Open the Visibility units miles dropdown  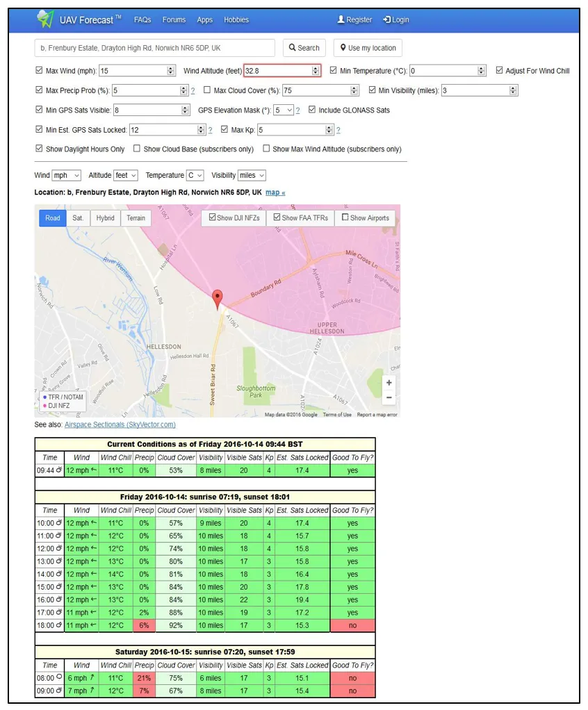coord(252,175)
